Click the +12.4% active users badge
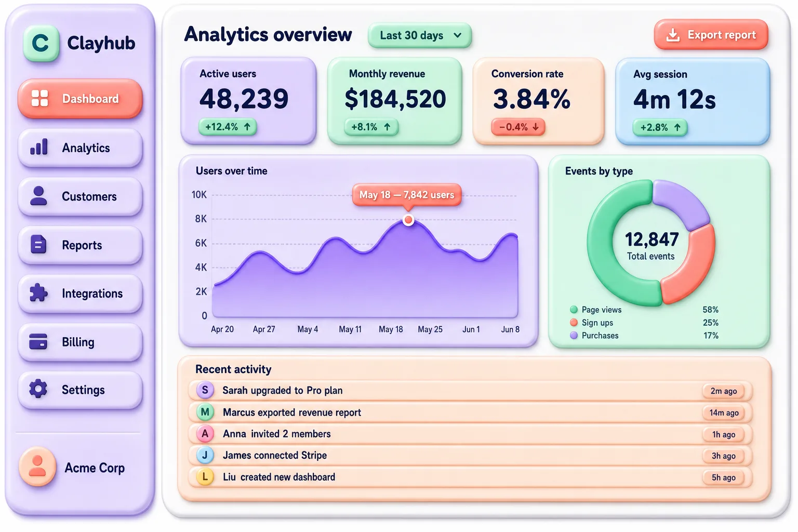The image size is (798, 532). (228, 127)
